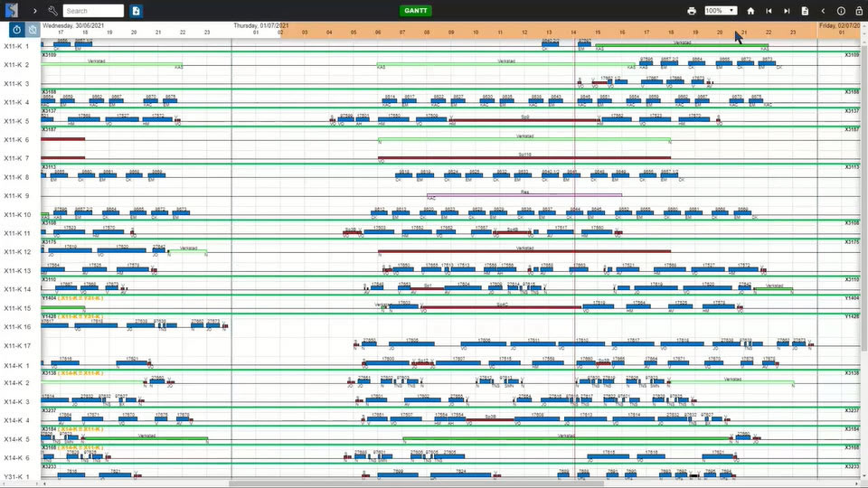Toggle the lock icon

click(859, 11)
